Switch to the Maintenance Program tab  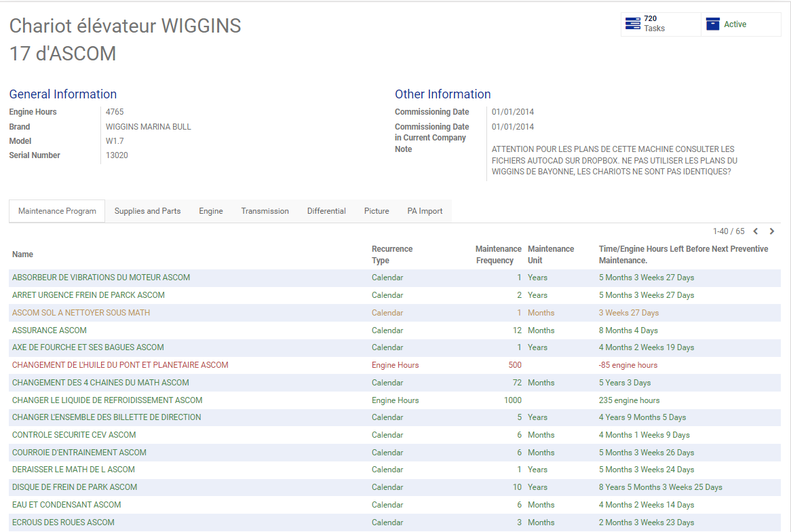[x=57, y=211]
